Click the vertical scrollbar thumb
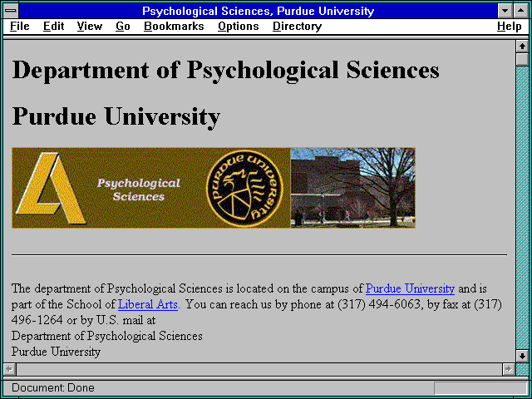 point(522,59)
